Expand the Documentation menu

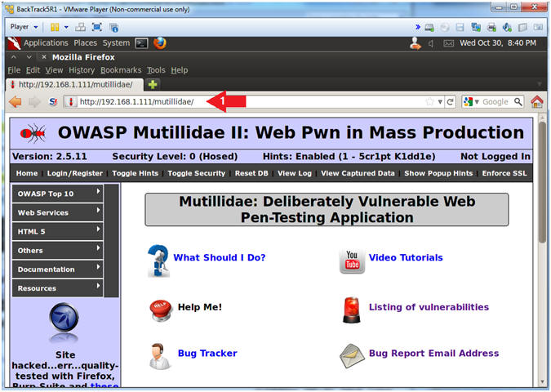(58, 269)
